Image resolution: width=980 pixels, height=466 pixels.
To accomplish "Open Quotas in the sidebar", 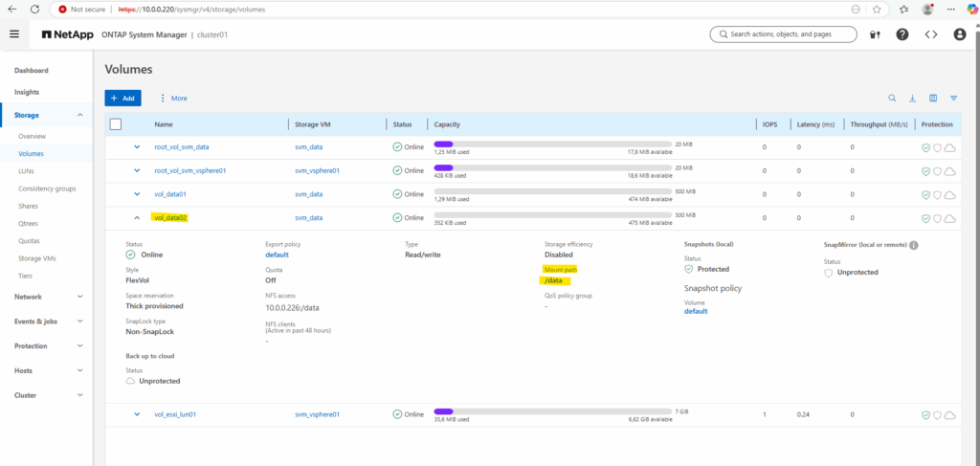I will point(29,240).
